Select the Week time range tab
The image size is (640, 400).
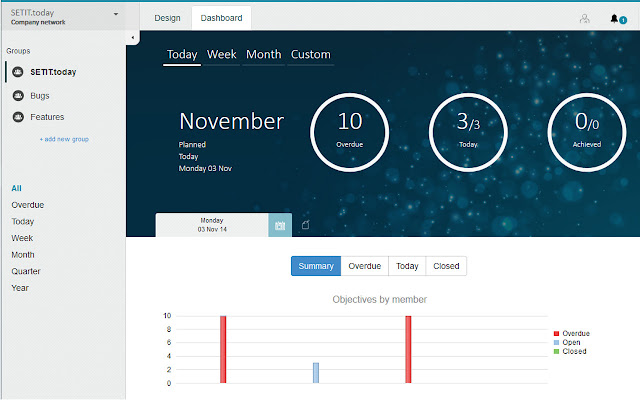[x=221, y=55]
